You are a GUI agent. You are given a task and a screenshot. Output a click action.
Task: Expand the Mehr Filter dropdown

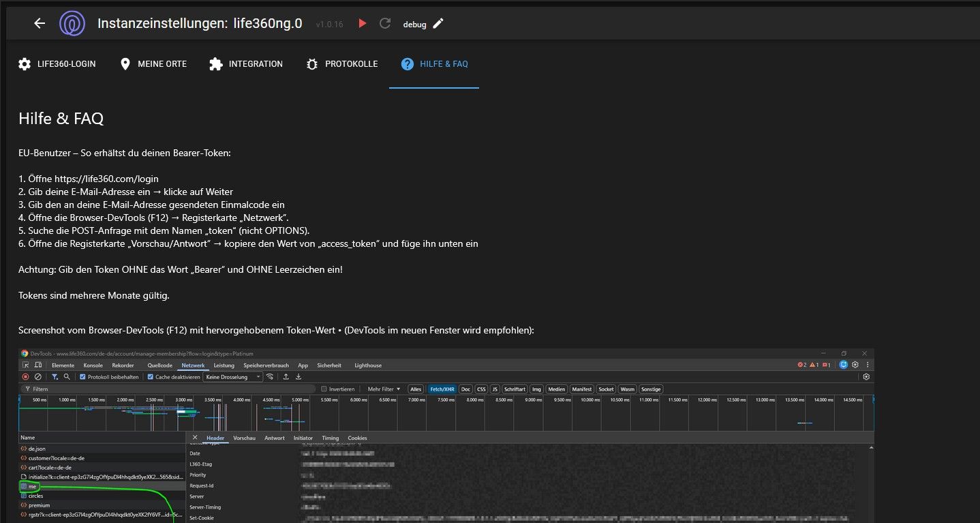pos(384,389)
